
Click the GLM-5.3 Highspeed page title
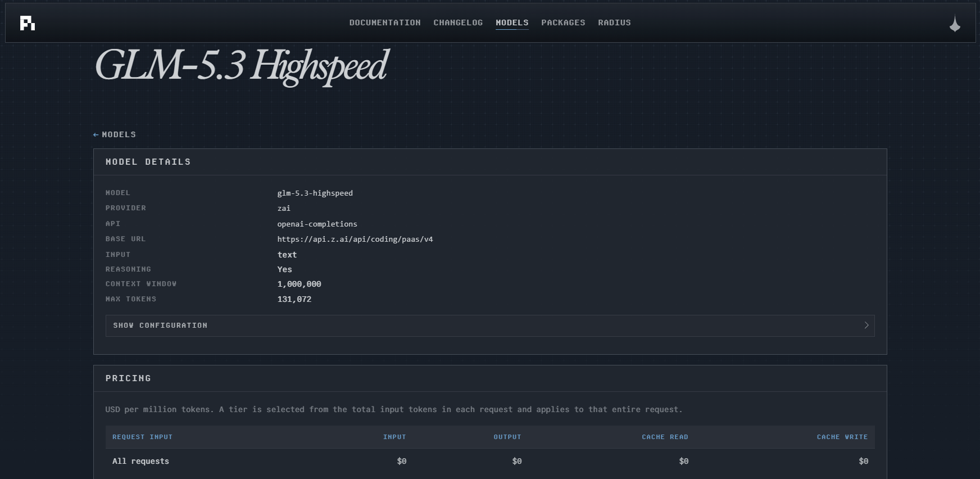[x=242, y=66]
